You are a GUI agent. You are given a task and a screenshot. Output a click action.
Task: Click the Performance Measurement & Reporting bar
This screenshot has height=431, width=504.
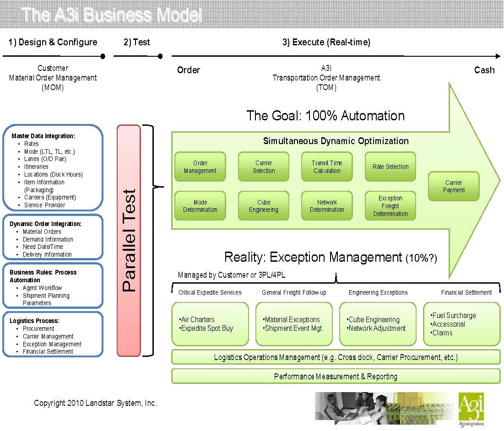[x=336, y=377]
